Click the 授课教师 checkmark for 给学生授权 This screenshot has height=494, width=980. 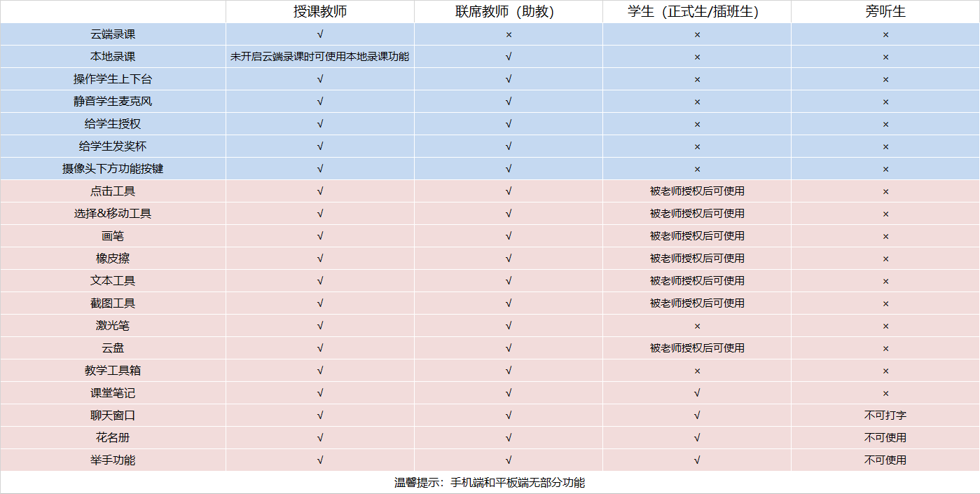pyautogui.click(x=320, y=124)
